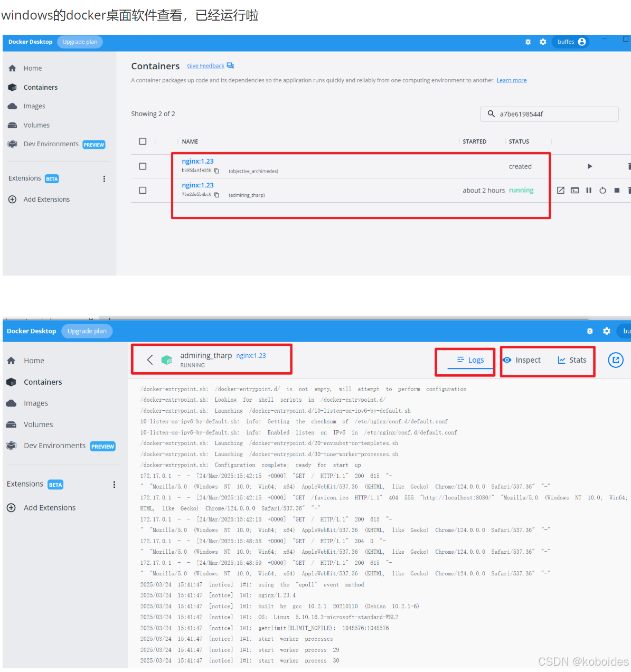Screen dimensions: 631x672
Task: Select checkbox for objective_archimedes container row
Action: pos(143,166)
